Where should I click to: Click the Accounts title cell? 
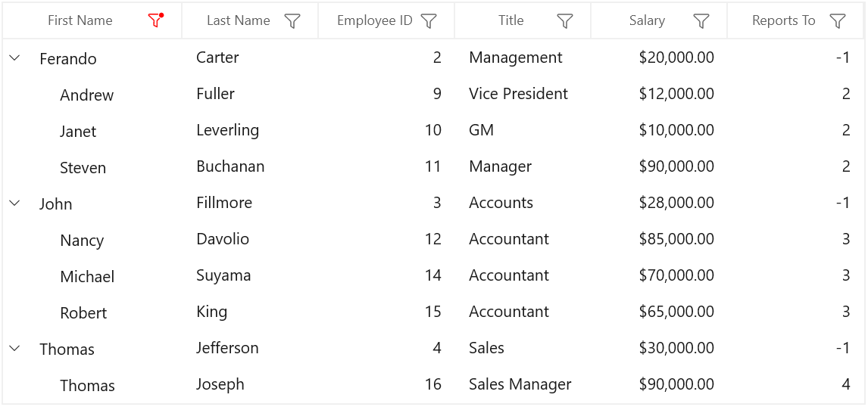501,203
